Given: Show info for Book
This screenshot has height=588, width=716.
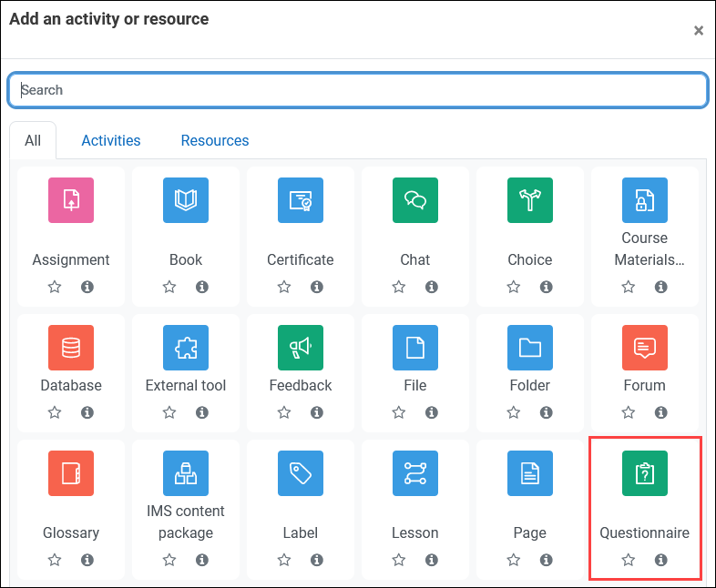Looking at the screenshot, I should pos(202,287).
